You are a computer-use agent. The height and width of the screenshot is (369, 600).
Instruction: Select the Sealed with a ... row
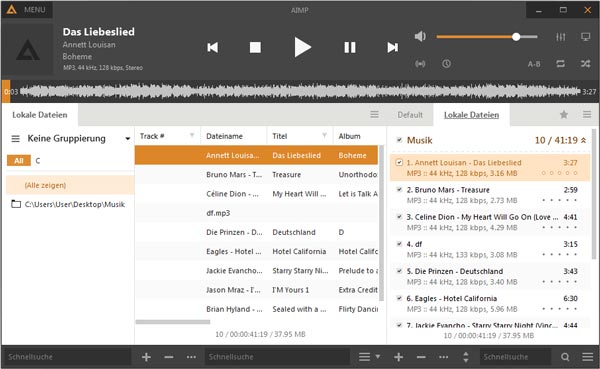[256, 309]
